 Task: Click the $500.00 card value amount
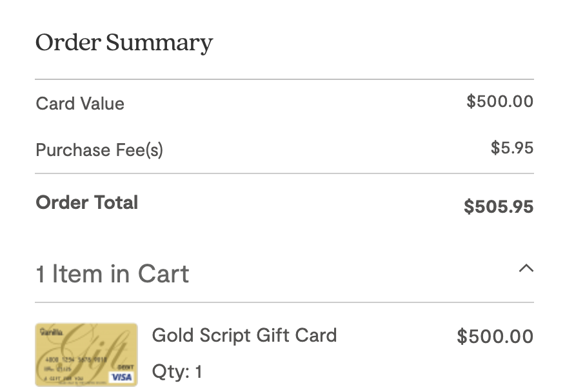point(500,101)
